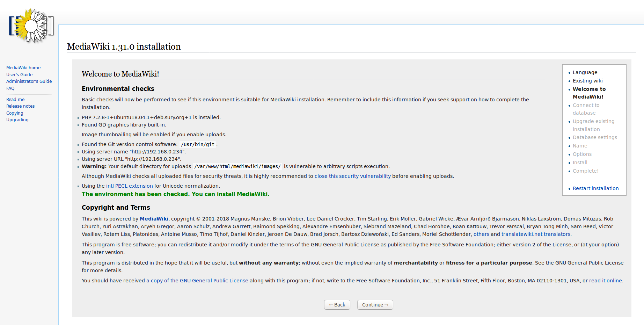Select the Upgrade existing installation step
The image size is (644, 325).
click(593, 125)
